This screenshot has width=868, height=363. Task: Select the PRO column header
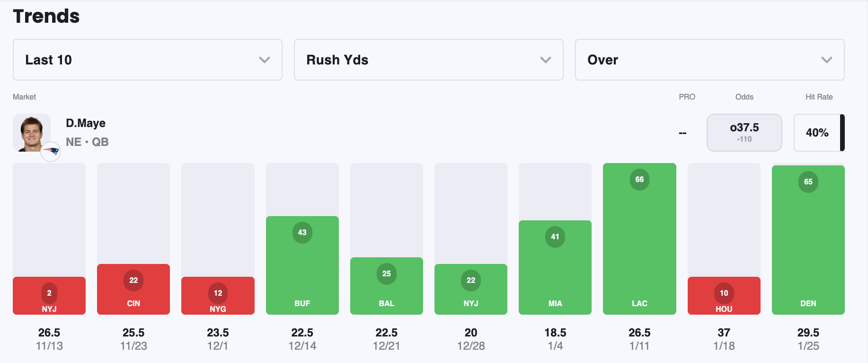pyautogui.click(x=687, y=97)
